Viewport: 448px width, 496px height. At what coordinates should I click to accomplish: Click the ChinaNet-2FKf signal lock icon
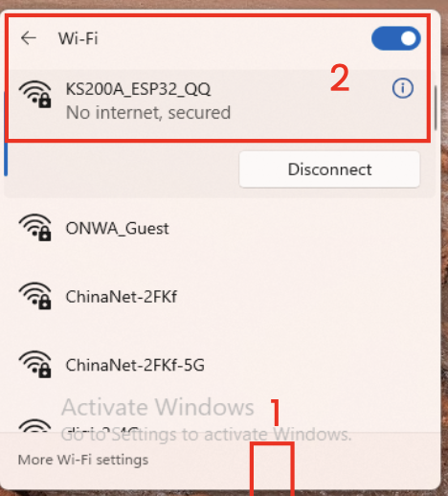pyautogui.click(x=34, y=296)
